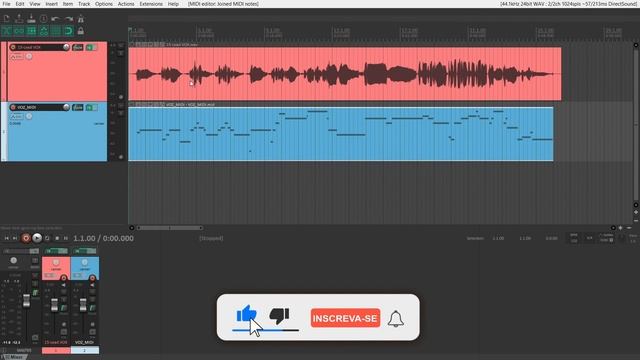This screenshot has width=640, height=360.
Task: Toggle snapping magnet icon in the toolbar
Action: coord(68,31)
